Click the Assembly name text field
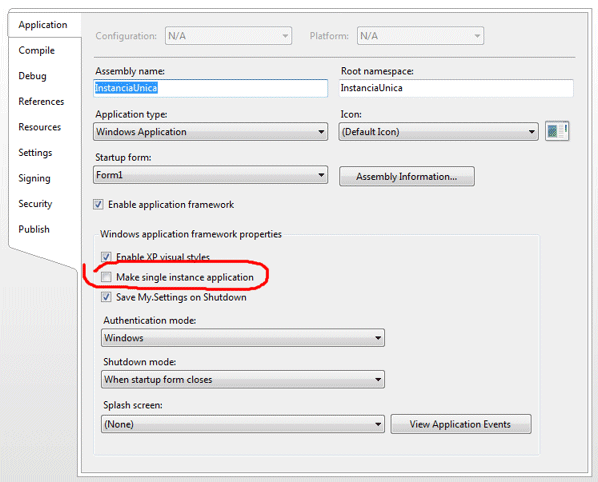Image resolution: width=598 pixels, height=482 pixels. click(210, 88)
